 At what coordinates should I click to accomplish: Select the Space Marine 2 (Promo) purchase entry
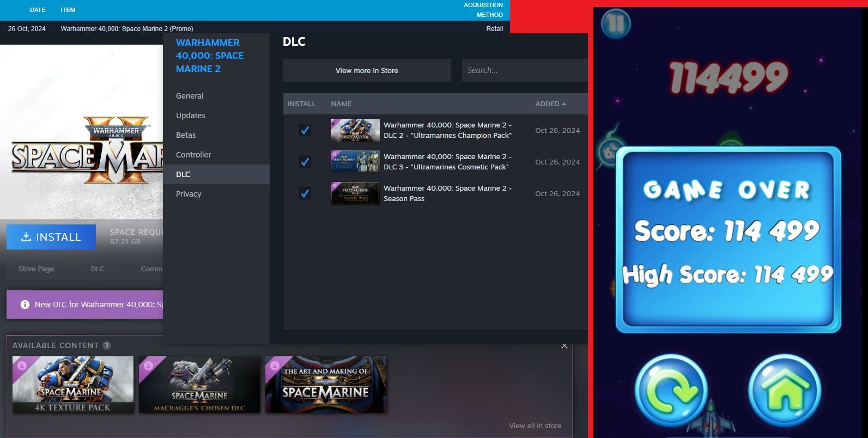(x=127, y=29)
